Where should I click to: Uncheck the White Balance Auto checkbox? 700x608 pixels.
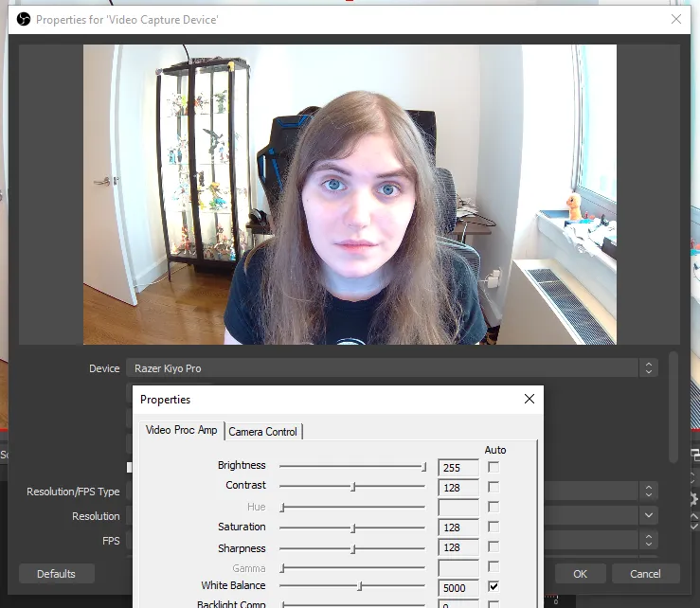(x=494, y=586)
